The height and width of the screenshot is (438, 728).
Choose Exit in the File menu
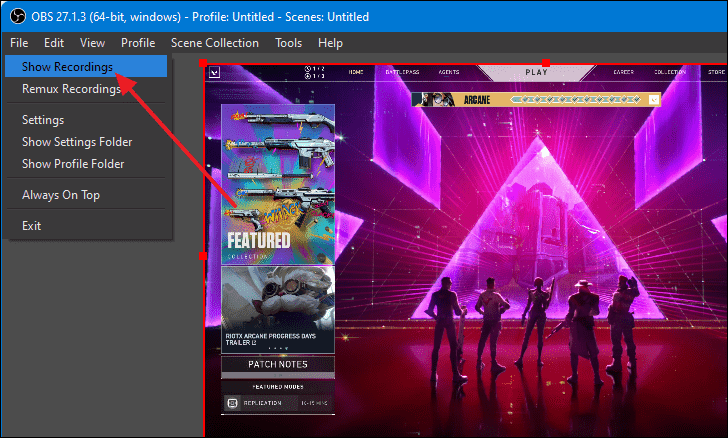click(x=86, y=226)
